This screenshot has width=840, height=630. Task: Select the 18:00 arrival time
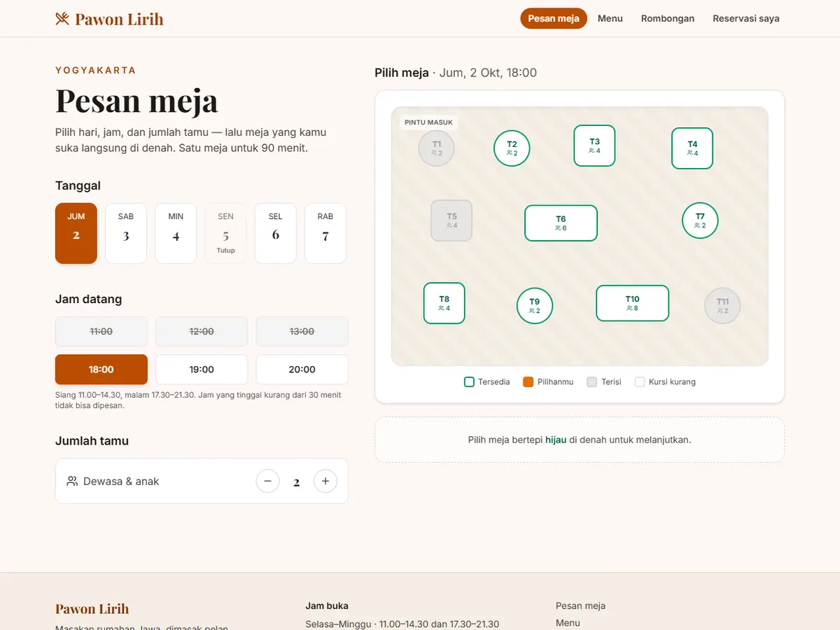tap(101, 370)
